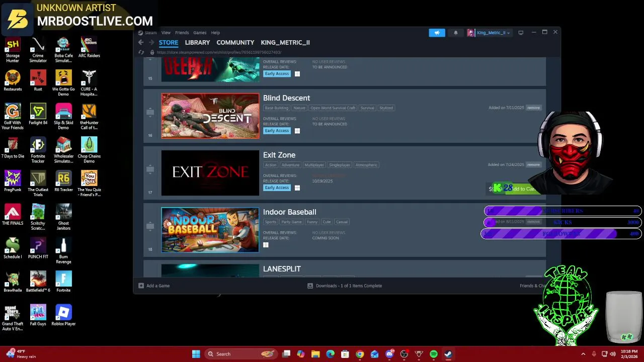Click the Open World Survival Craft tag

[x=333, y=108]
